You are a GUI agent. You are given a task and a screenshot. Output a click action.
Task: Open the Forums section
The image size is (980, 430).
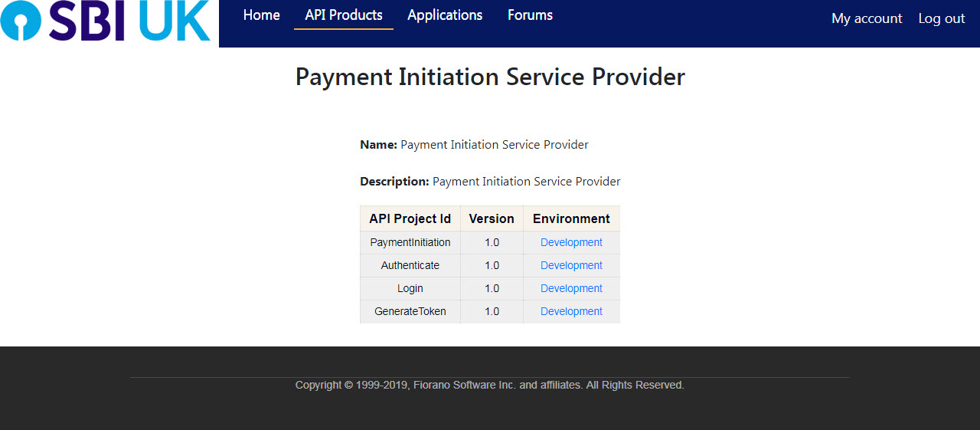point(530,15)
